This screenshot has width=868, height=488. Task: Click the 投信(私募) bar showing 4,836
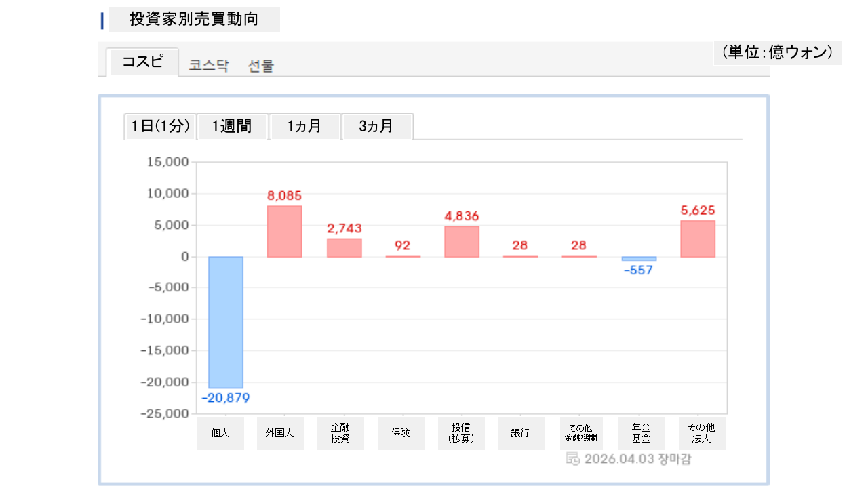point(462,241)
